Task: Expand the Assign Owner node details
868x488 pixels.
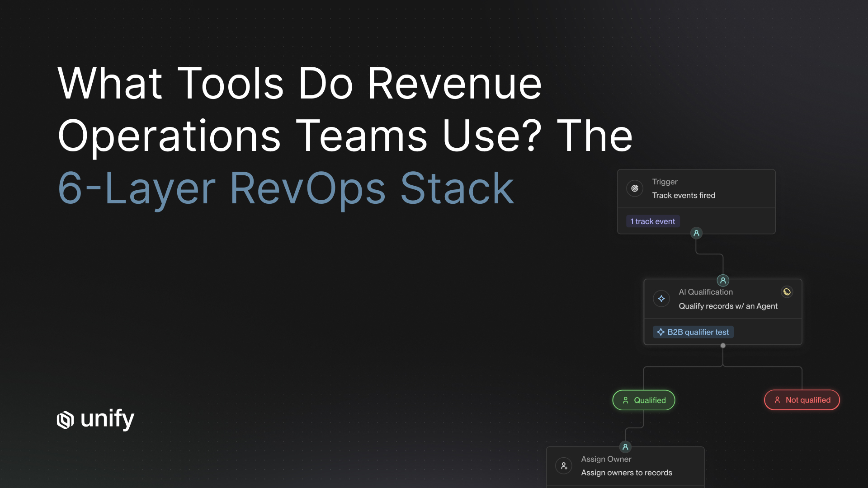Action: pos(626,465)
